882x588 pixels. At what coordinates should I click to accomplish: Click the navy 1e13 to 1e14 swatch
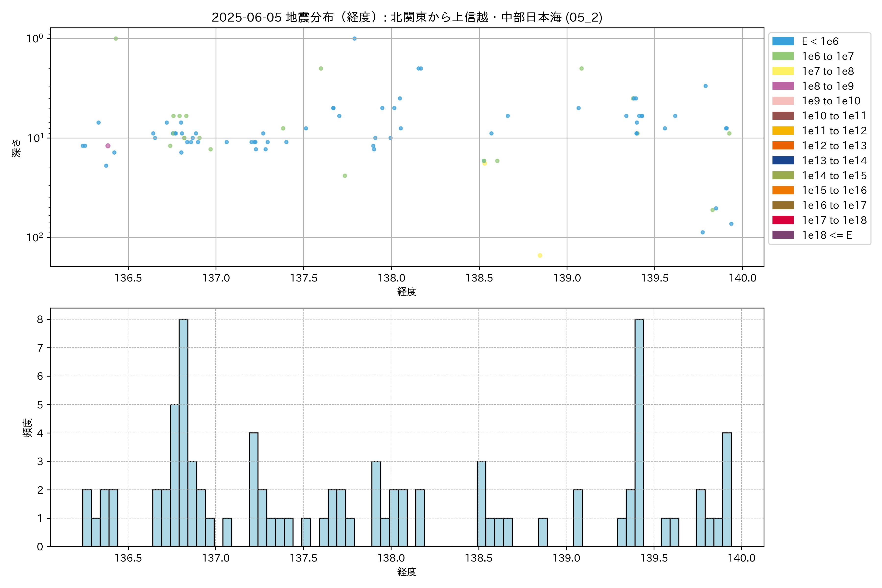tap(783, 160)
